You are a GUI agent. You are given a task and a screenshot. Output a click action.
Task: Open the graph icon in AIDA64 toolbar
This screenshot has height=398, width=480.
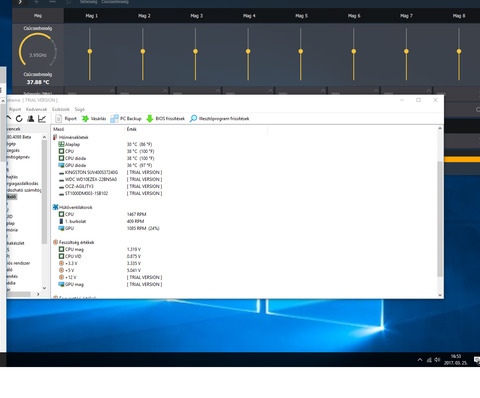(x=42, y=118)
